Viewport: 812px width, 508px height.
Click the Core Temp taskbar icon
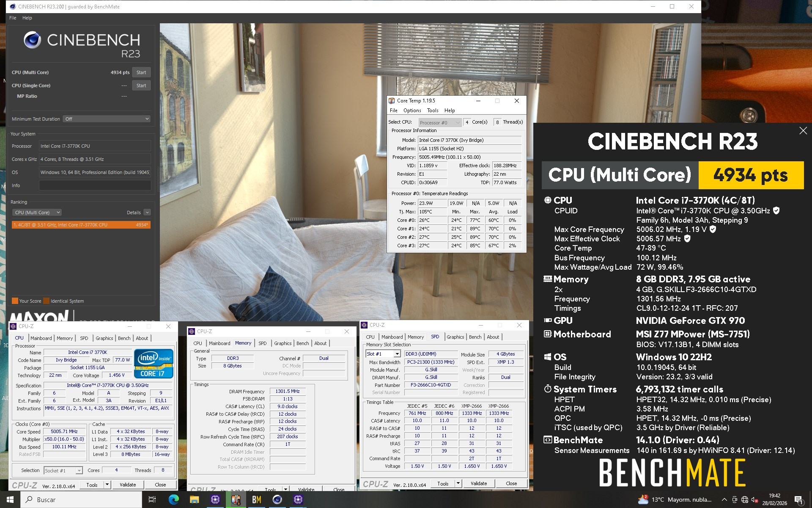click(x=236, y=500)
